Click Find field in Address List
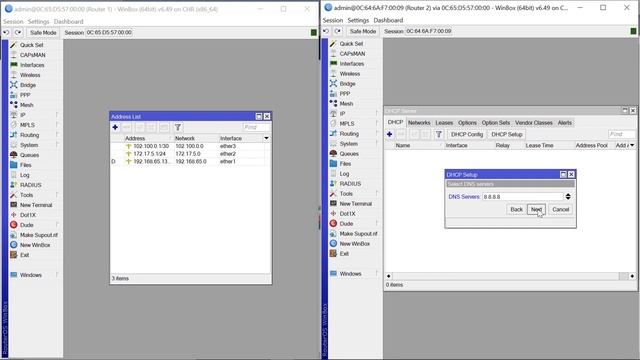Image resolution: width=640 pixels, height=360 pixels. [256, 127]
